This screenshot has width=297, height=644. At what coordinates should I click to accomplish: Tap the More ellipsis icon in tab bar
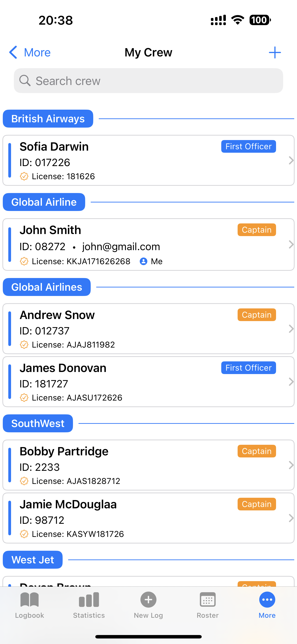click(x=267, y=600)
